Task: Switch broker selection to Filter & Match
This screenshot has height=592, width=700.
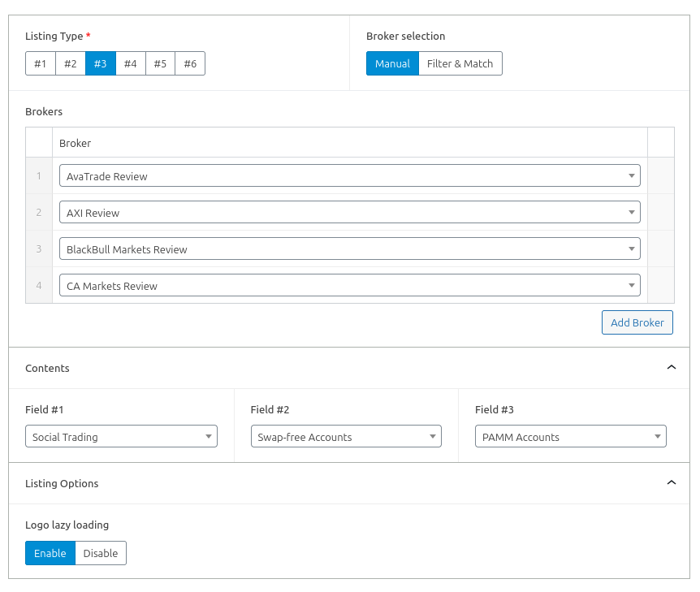Action: (x=460, y=63)
